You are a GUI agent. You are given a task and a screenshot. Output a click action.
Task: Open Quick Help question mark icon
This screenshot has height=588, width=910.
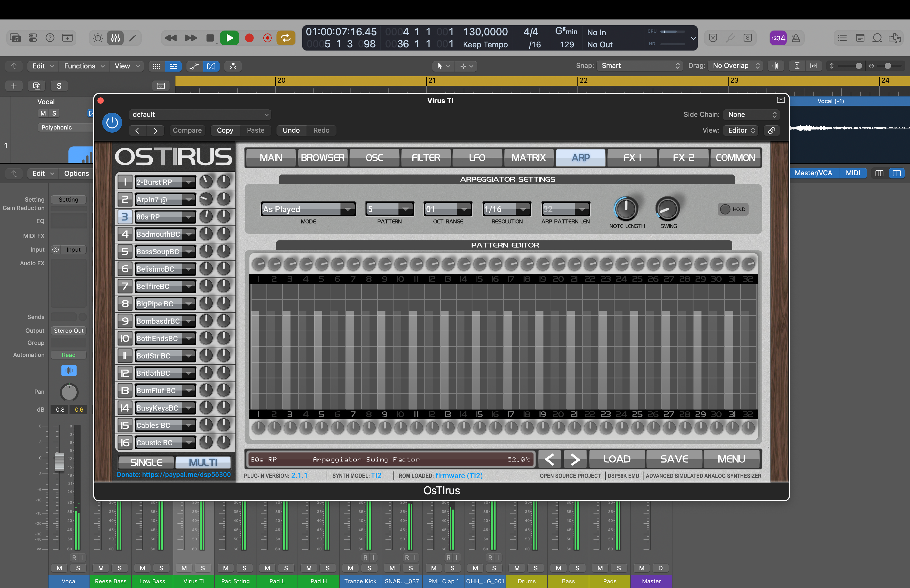[x=50, y=38]
